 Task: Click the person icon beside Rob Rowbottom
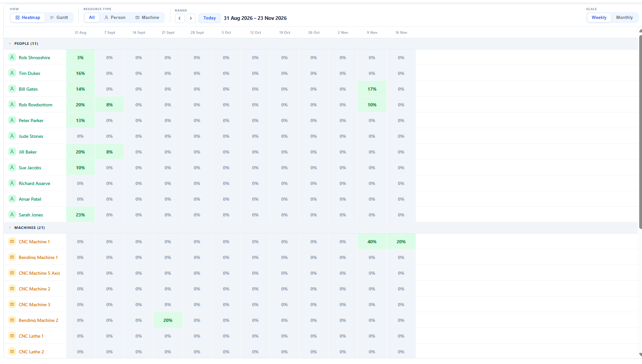(12, 105)
